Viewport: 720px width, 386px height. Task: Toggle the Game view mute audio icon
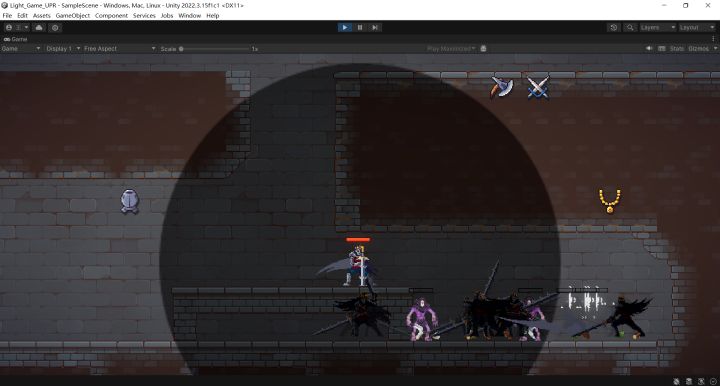click(x=649, y=49)
